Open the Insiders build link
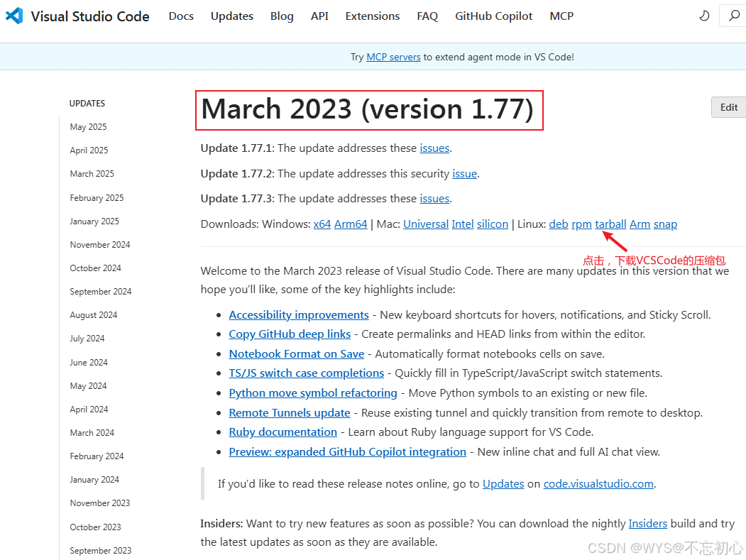Screen dimensions: 746x560 click(647, 524)
